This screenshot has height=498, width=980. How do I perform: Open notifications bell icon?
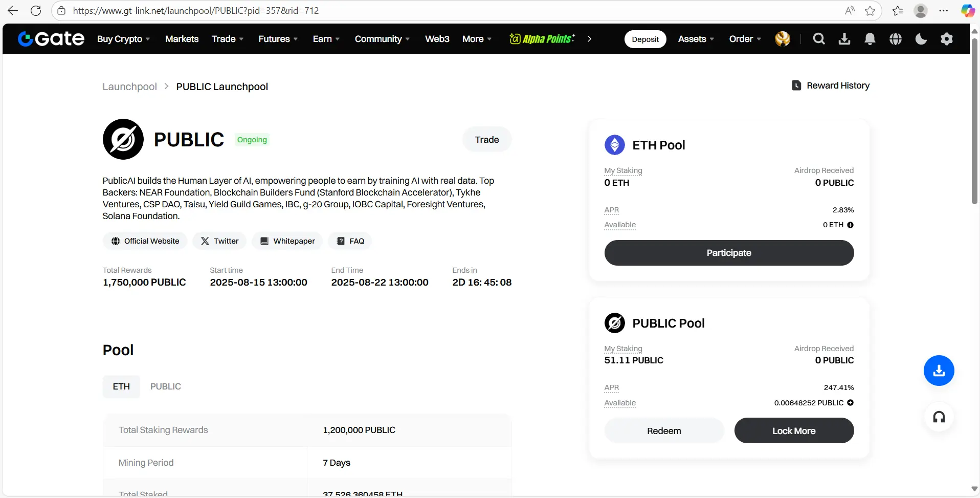click(x=870, y=39)
